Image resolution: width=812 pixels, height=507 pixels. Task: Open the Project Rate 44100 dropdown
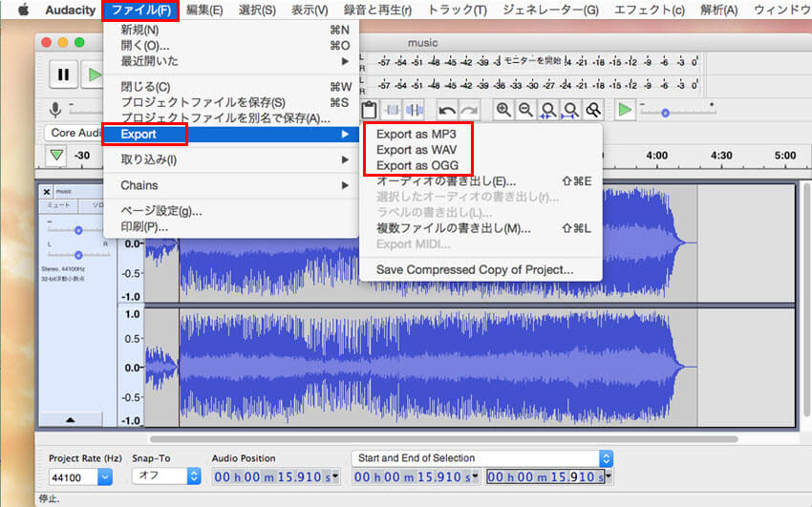105,476
